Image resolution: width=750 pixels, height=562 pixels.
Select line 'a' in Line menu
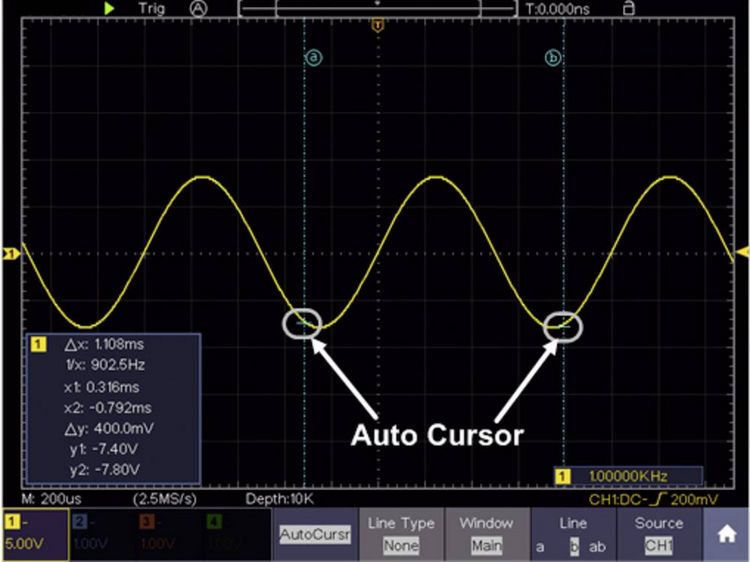(540, 546)
